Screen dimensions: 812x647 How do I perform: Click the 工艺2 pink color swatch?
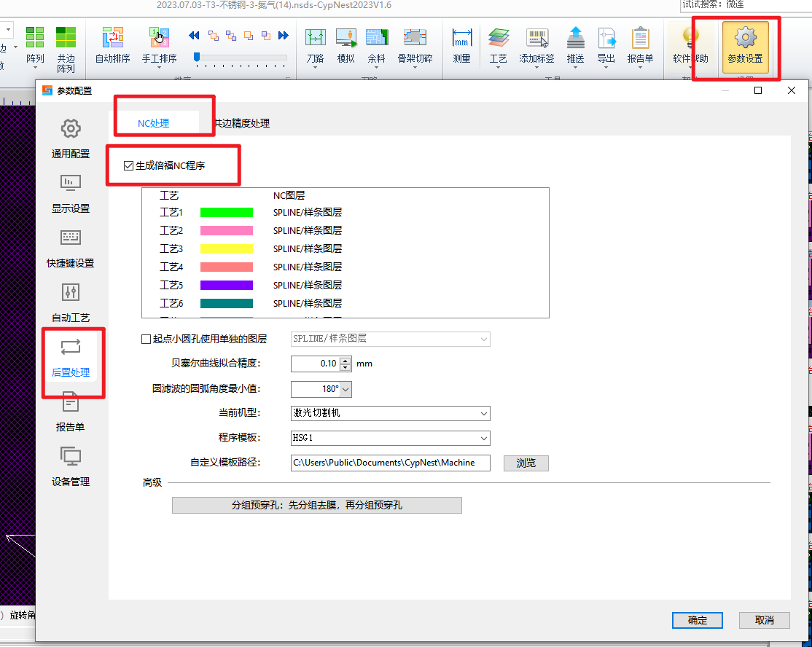[x=226, y=230]
